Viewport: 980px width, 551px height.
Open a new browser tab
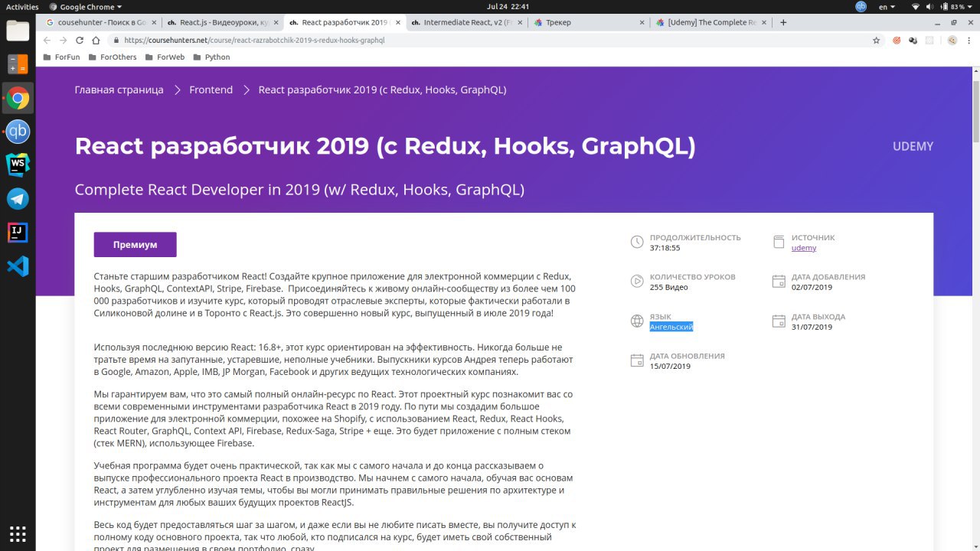pyautogui.click(x=783, y=23)
